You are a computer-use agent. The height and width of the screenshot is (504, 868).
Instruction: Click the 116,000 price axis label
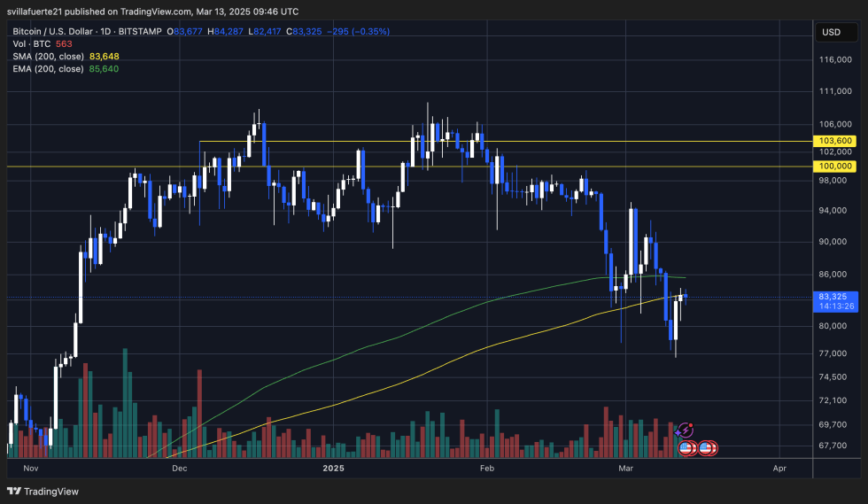(836, 59)
